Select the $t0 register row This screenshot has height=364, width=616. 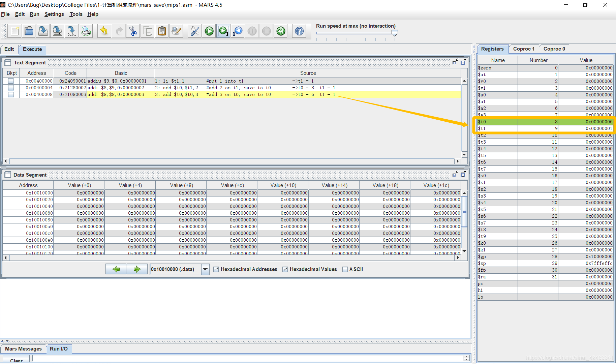click(x=545, y=122)
